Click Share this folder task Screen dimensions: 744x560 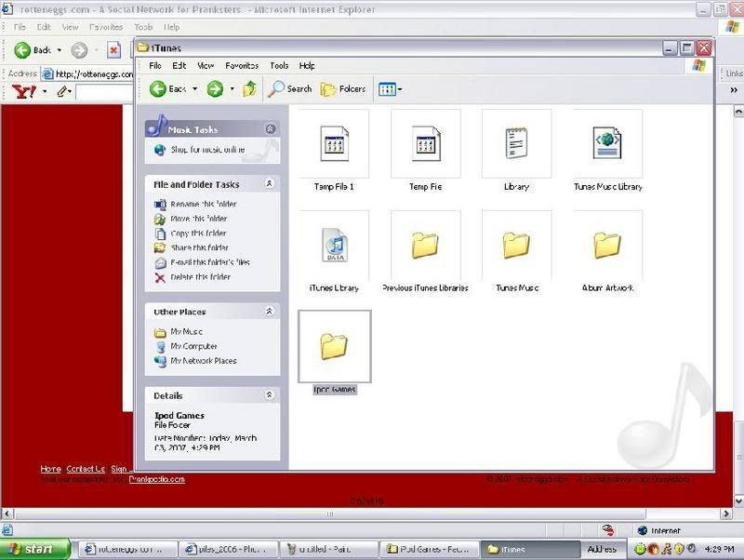(x=199, y=247)
